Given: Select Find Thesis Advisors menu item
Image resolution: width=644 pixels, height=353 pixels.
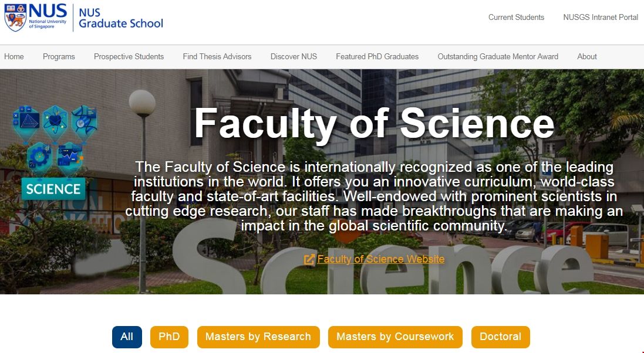Looking at the screenshot, I should (x=217, y=57).
